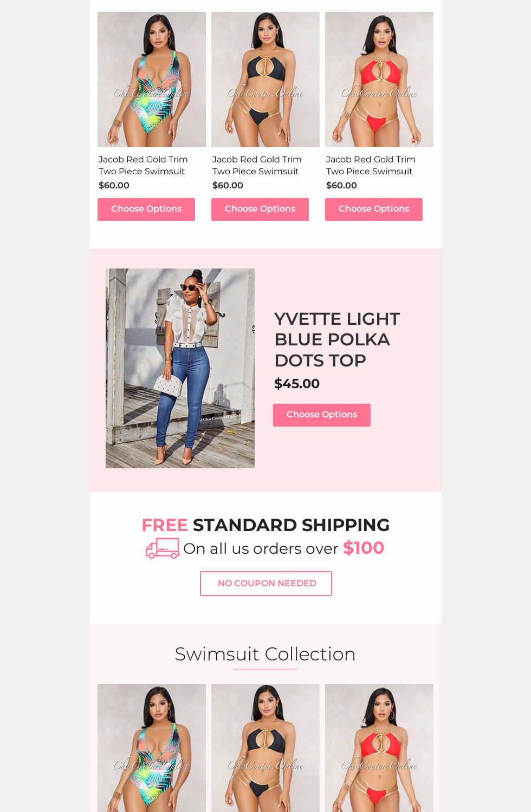Click the Swimsuit Collection heading
The width and height of the screenshot is (531, 812).
point(265,654)
